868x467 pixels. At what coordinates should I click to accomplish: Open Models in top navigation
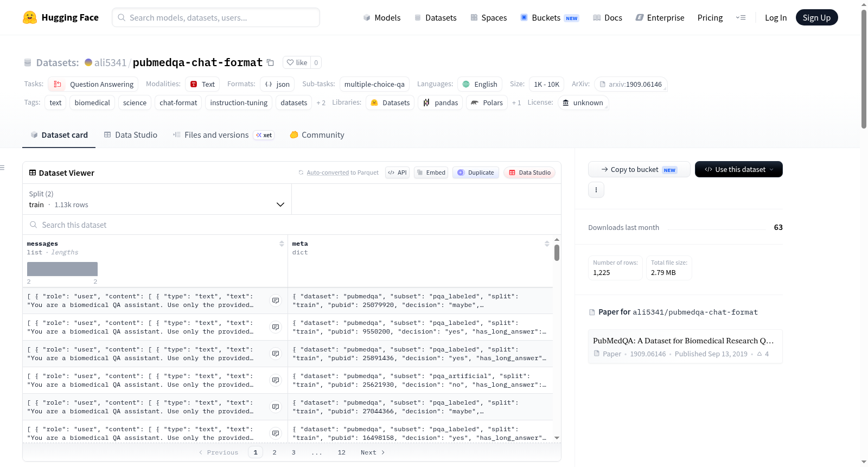pyautogui.click(x=382, y=17)
